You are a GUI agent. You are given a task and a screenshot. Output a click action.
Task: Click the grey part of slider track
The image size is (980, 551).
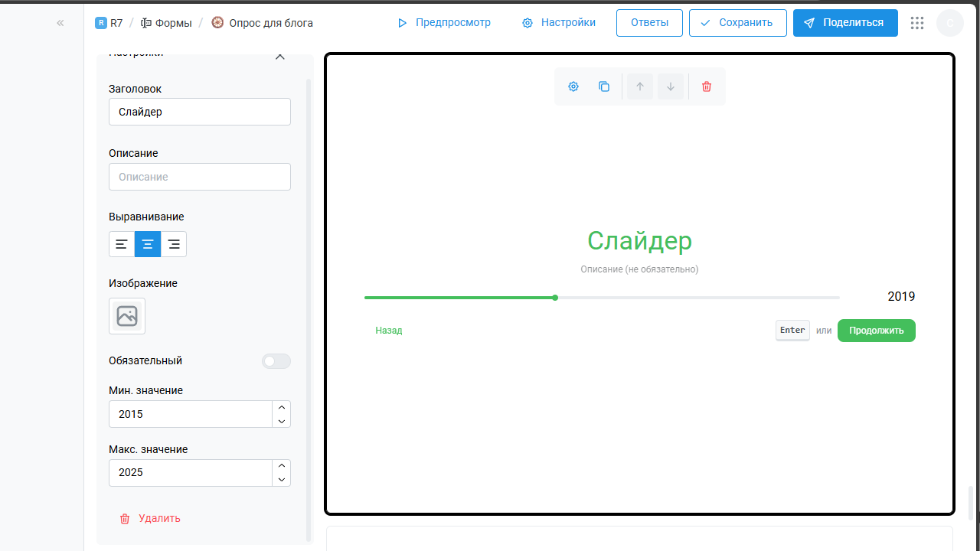point(698,298)
